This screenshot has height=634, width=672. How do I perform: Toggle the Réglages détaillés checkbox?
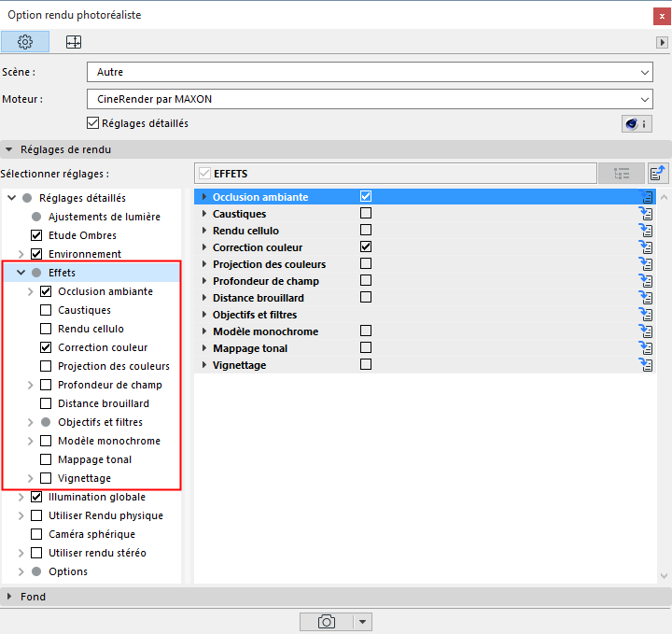tap(93, 123)
